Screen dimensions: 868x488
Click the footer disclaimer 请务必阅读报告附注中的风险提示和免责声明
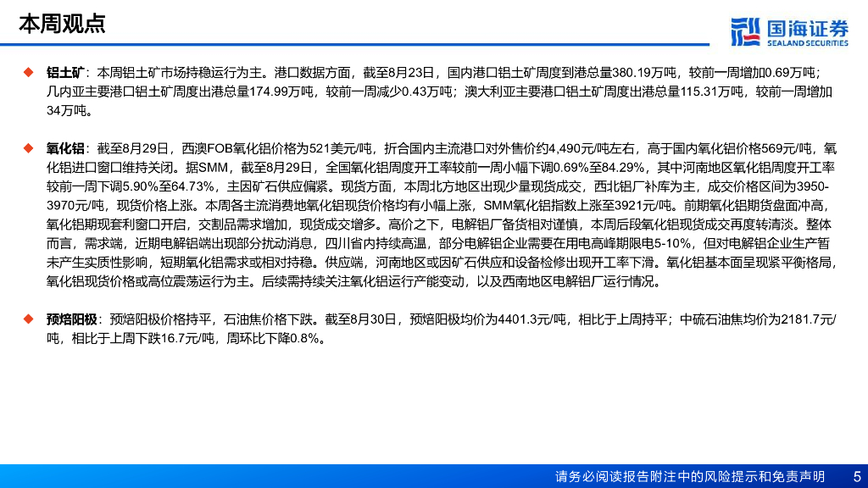click(690, 476)
